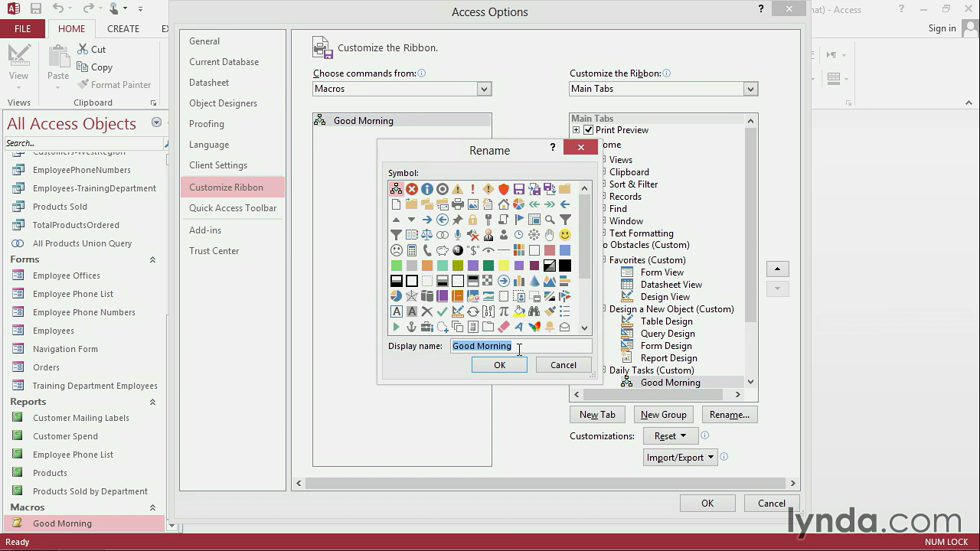
Task: Pick the bell symbol
Action: click(x=550, y=327)
